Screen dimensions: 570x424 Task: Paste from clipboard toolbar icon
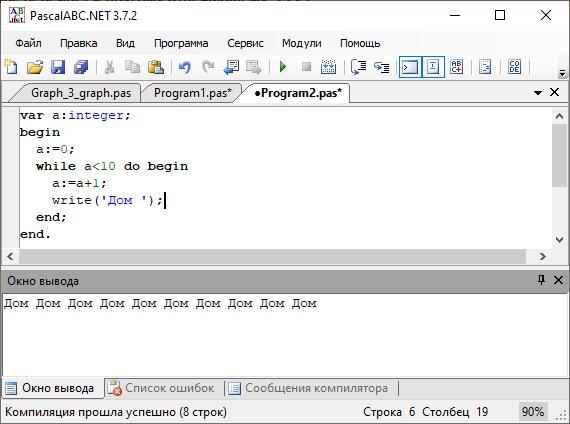(156, 67)
